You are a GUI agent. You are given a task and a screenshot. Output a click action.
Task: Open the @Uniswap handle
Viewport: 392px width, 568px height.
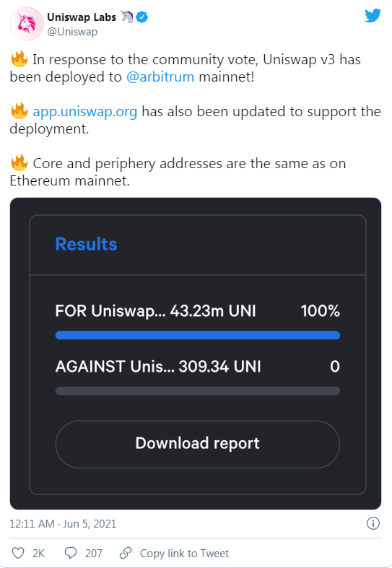click(x=72, y=32)
